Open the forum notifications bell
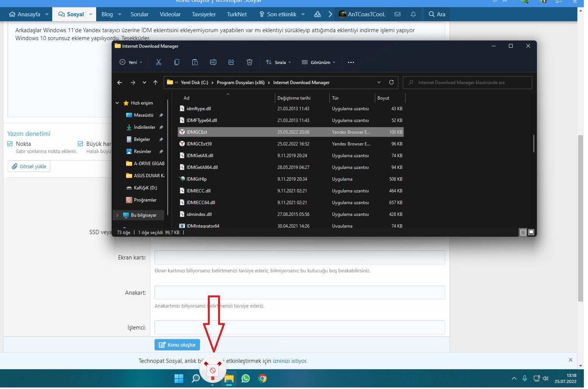Image resolution: width=588 pixels, height=389 pixels. (x=413, y=14)
